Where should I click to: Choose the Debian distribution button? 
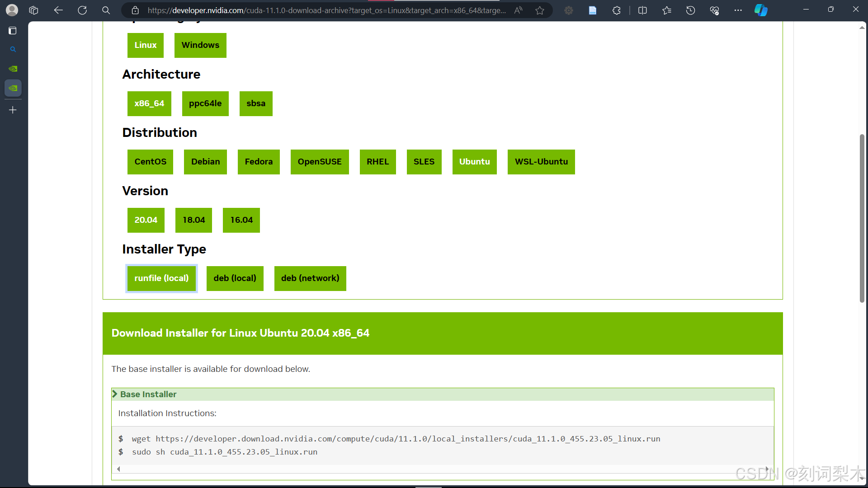[205, 162]
